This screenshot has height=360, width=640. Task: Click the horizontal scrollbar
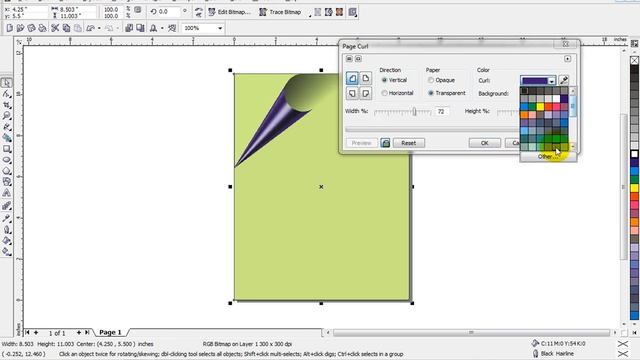(471, 333)
